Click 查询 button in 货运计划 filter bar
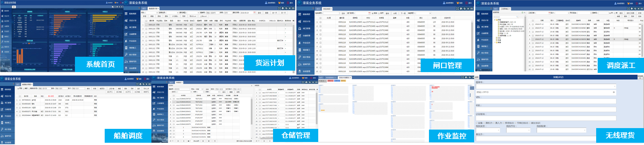644x145 pixels. tap(259, 13)
